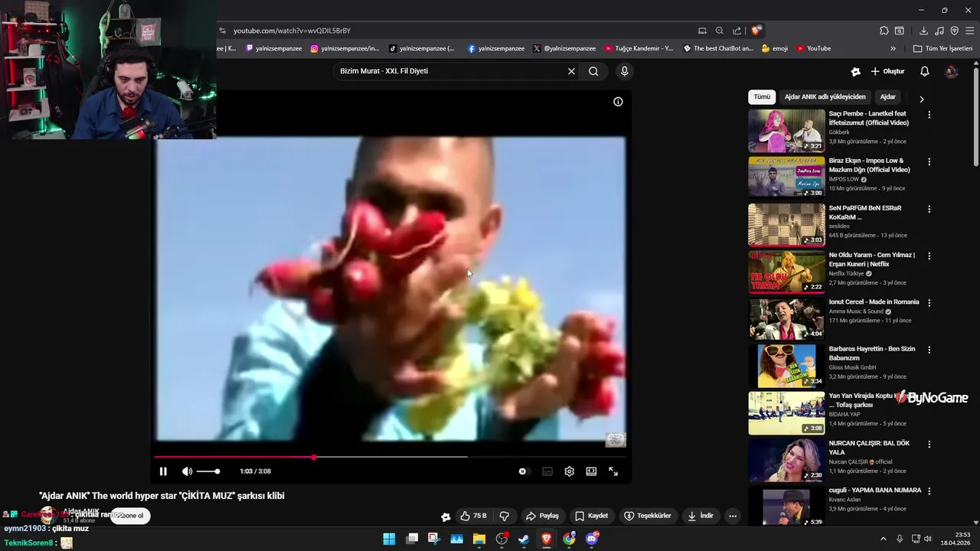This screenshot has width=980, height=551.
Task: Select the Tümü filter chip
Action: click(762, 97)
